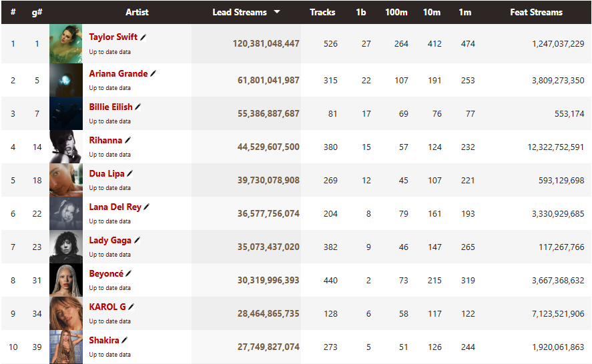Sort by the g# column header
This screenshot has width=592, height=364.
coord(37,12)
